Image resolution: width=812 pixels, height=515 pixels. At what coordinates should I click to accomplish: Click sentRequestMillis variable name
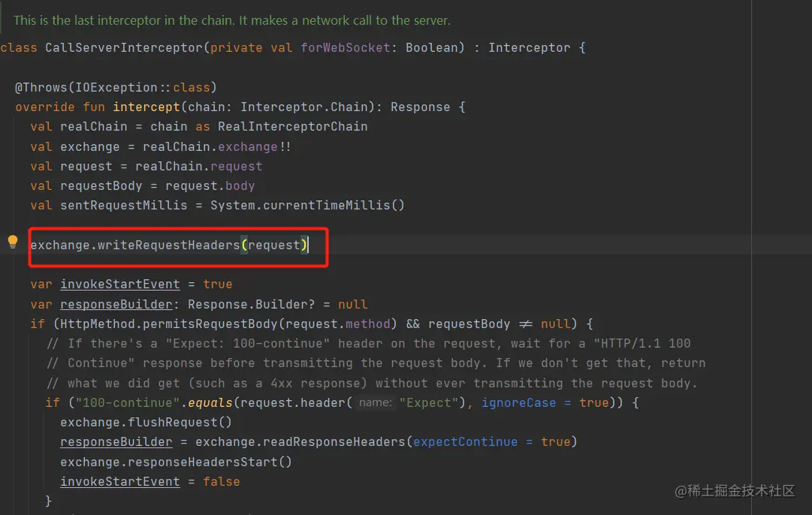point(124,206)
